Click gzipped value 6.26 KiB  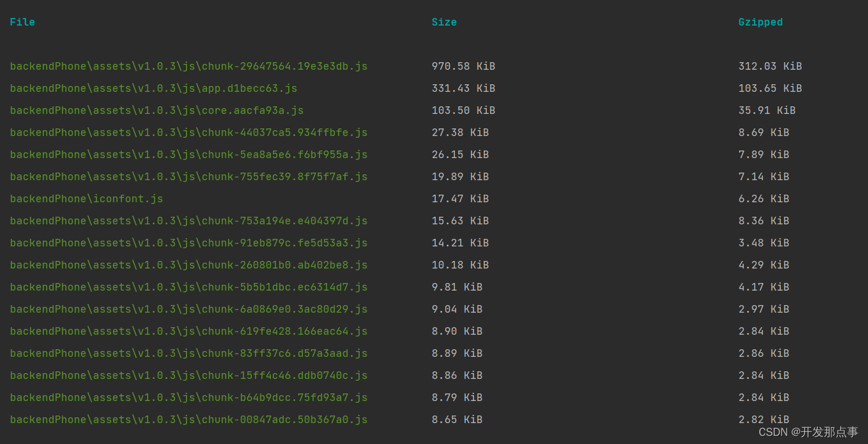click(764, 199)
